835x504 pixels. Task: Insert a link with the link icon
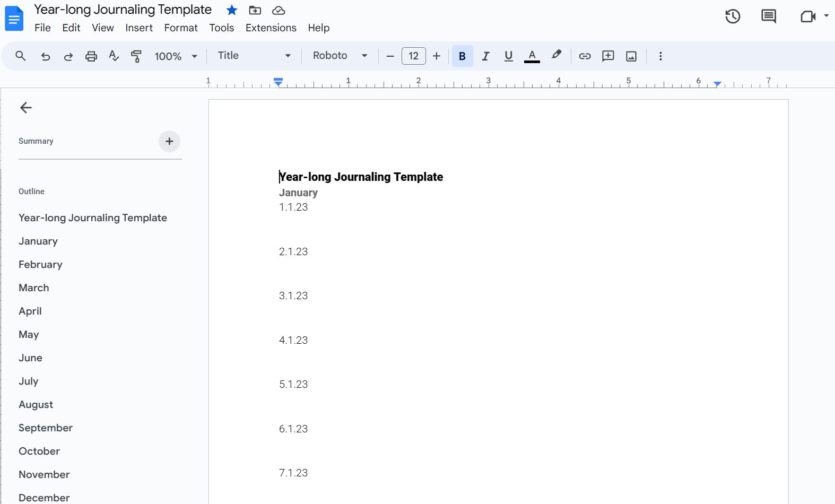click(x=585, y=56)
